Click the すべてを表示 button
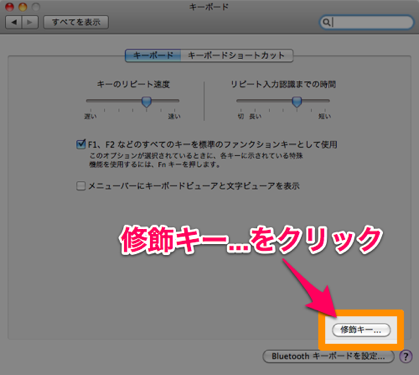419x375 pixels. 76,22
